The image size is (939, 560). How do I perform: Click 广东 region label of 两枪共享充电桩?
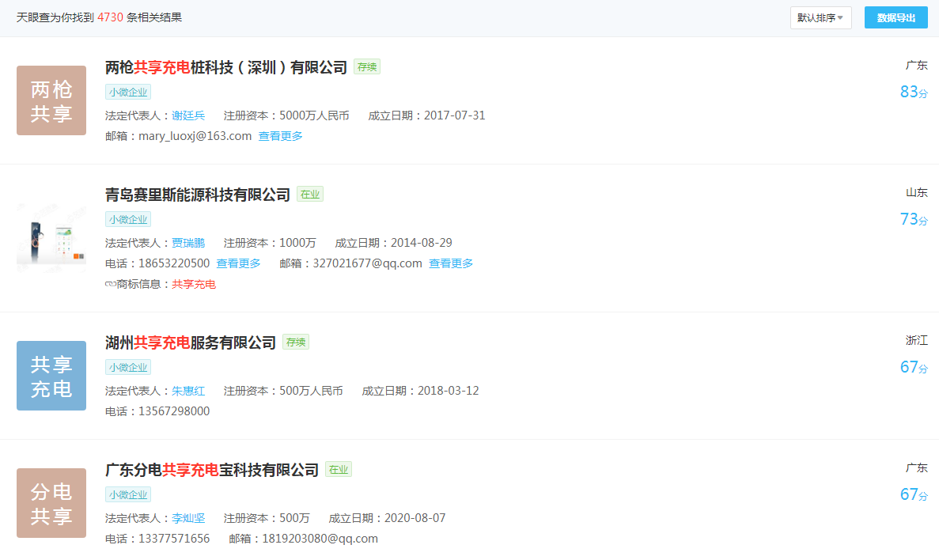coord(917,66)
